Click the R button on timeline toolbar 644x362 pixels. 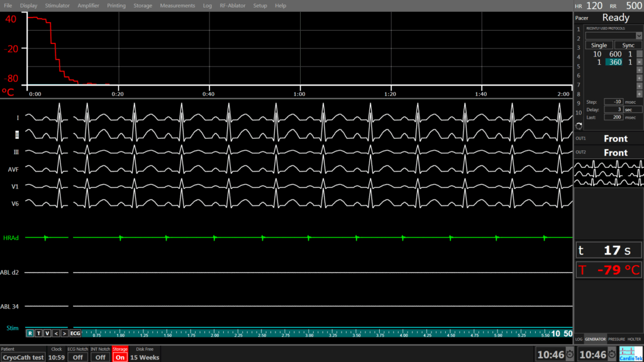pos(30,333)
